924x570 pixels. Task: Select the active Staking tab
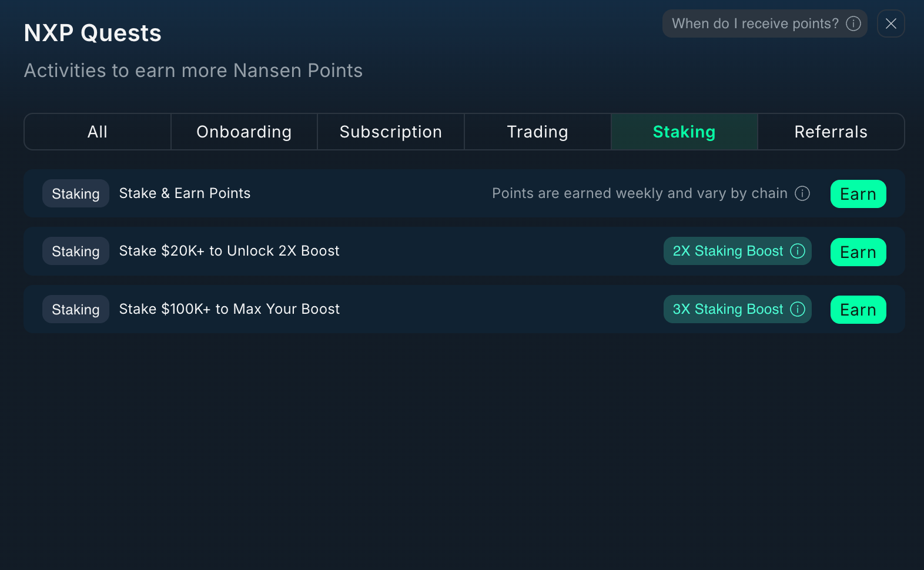pyautogui.click(x=684, y=132)
